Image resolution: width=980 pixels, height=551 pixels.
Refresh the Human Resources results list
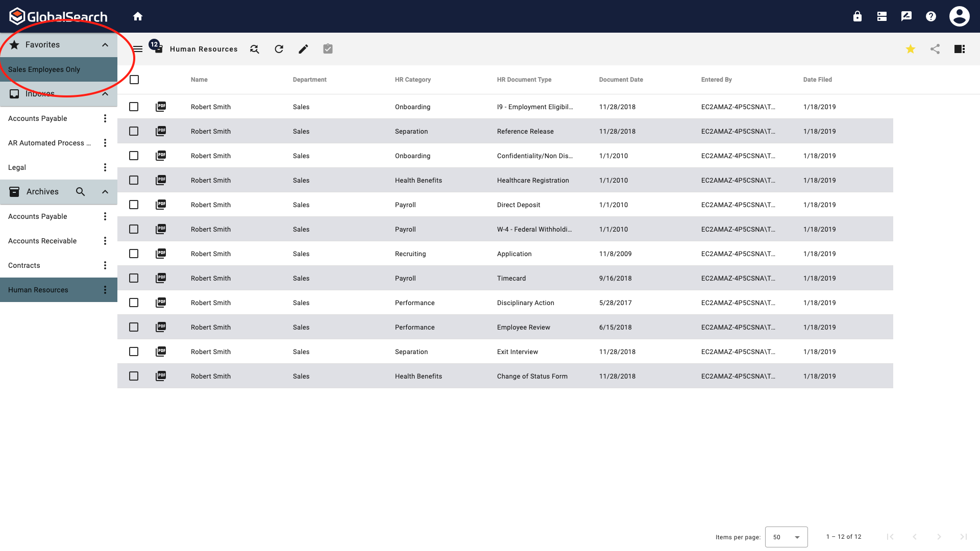279,48
